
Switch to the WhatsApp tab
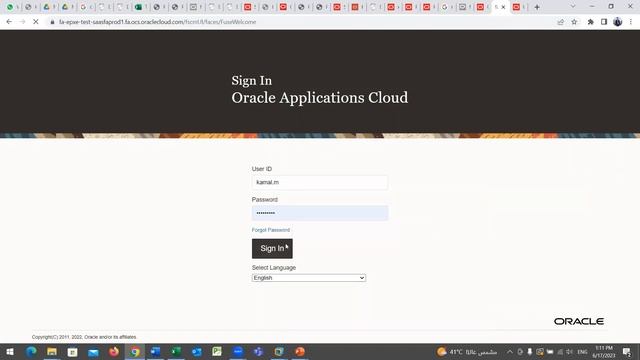[x=10, y=7]
